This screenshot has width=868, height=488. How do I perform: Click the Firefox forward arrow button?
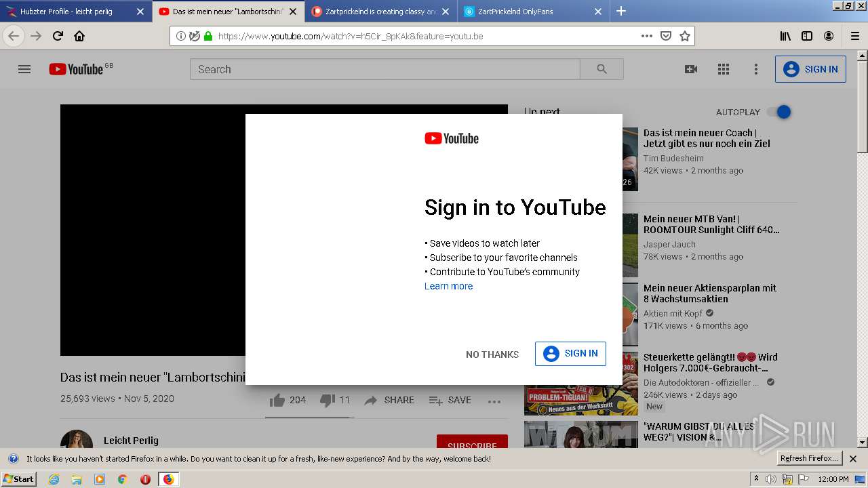[x=36, y=36]
